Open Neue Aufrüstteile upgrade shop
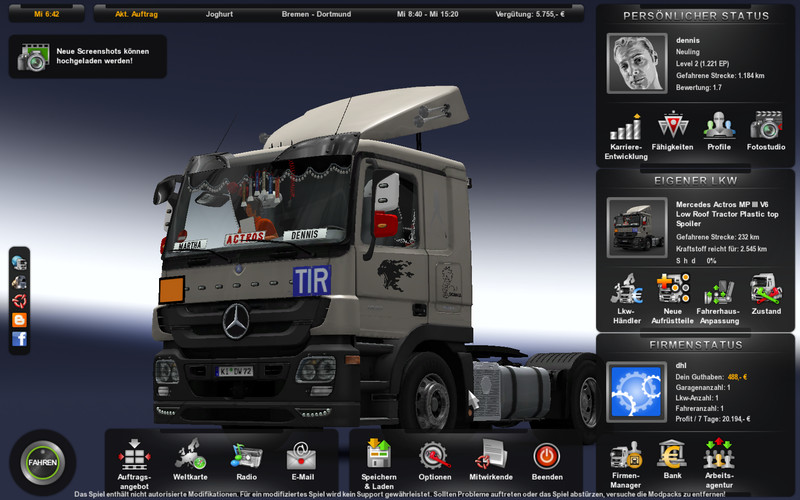800x500 pixels. (x=672, y=299)
